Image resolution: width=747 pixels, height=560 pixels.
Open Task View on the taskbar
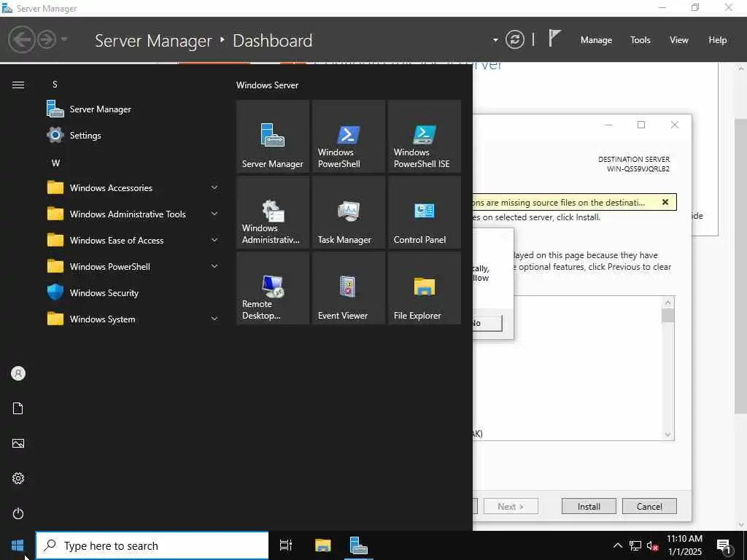click(286, 545)
